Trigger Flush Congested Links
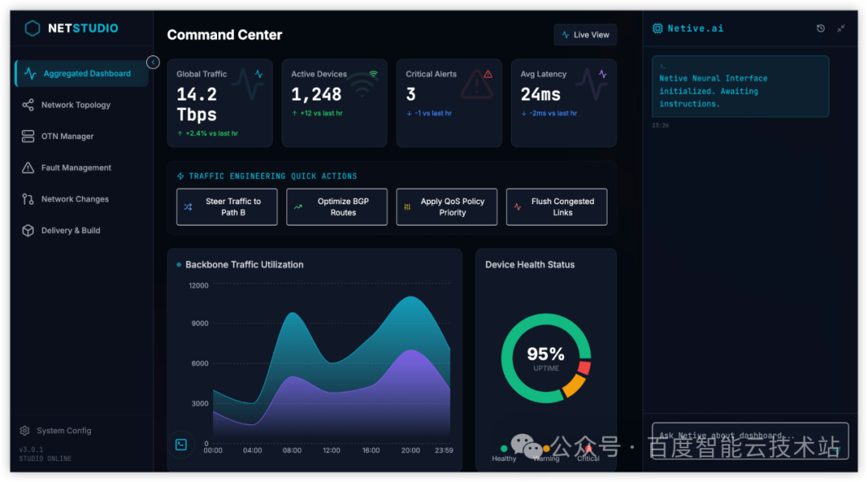 556,207
